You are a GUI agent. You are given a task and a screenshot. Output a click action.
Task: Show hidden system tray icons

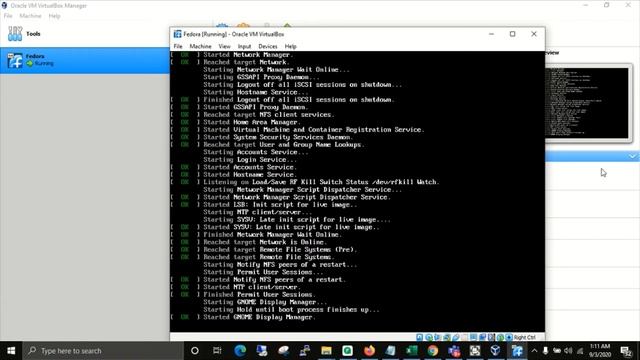pos(534,351)
